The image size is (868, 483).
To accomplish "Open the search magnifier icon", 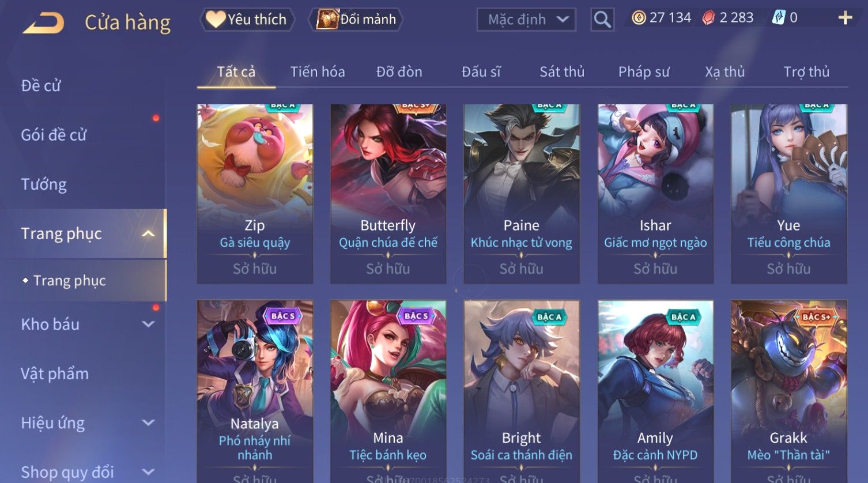I will (602, 20).
